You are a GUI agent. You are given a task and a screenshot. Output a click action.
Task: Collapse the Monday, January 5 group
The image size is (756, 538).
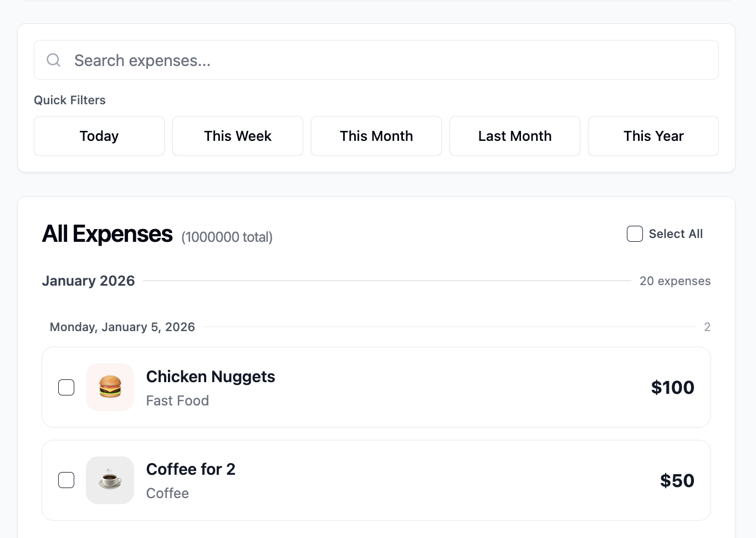122,327
